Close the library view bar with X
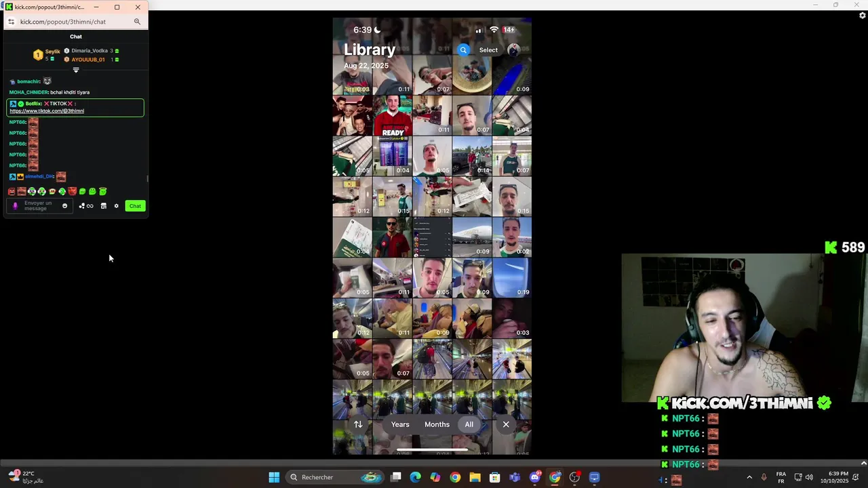Viewport: 868px width, 488px height. click(506, 424)
